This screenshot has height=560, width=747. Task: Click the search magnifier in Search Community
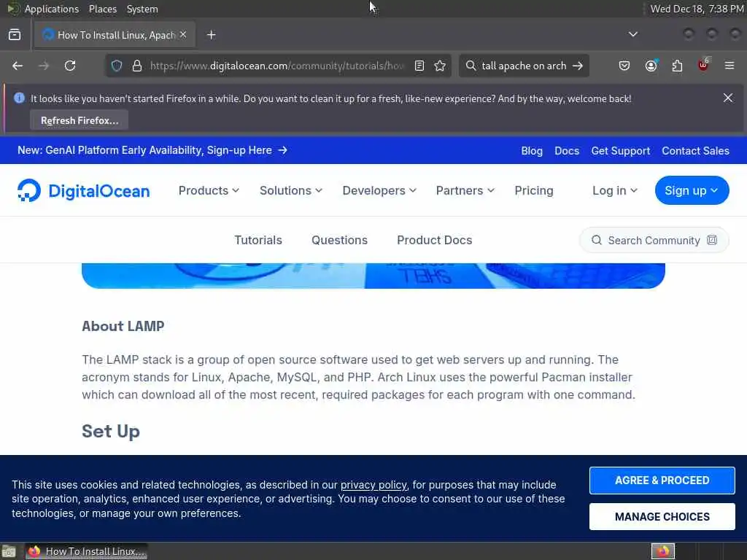[x=597, y=240]
